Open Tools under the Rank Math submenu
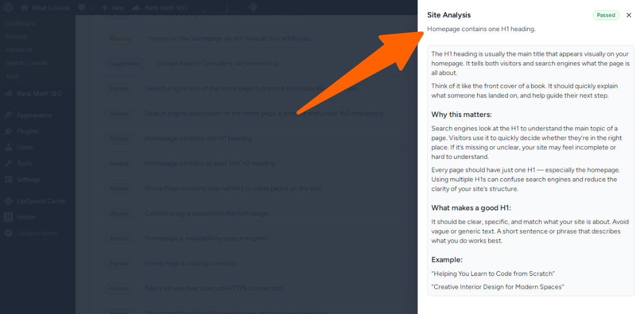Image resolution: width=644 pixels, height=314 pixels. (12, 76)
